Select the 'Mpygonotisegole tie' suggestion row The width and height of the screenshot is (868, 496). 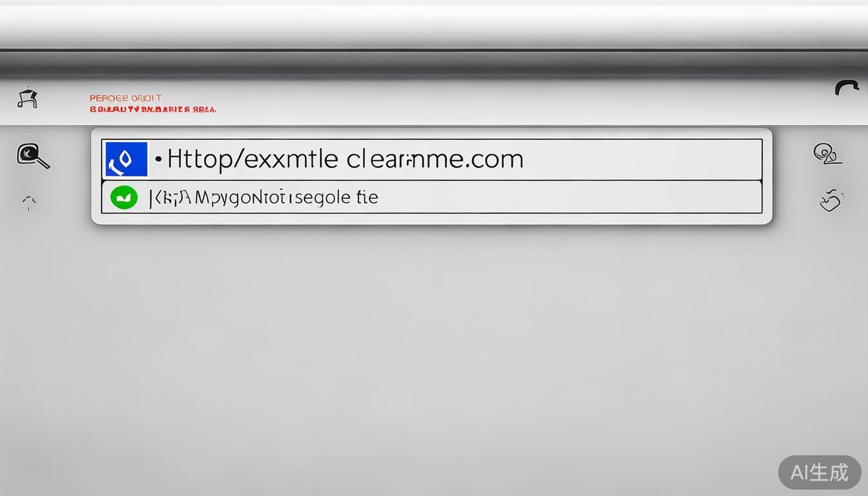(431, 197)
